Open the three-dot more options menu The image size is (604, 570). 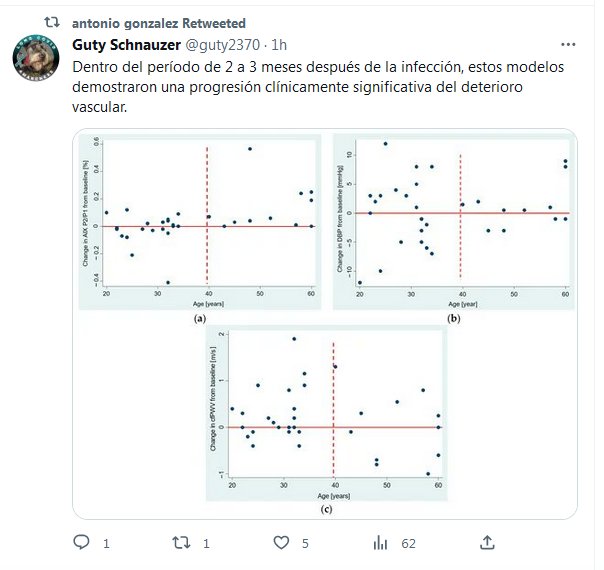tap(568, 45)
